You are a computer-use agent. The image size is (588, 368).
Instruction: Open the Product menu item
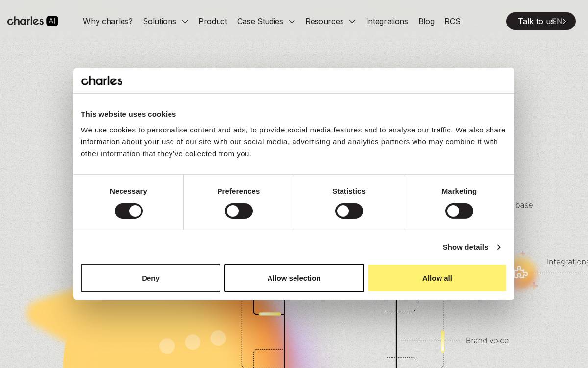(x=213, y=21)
